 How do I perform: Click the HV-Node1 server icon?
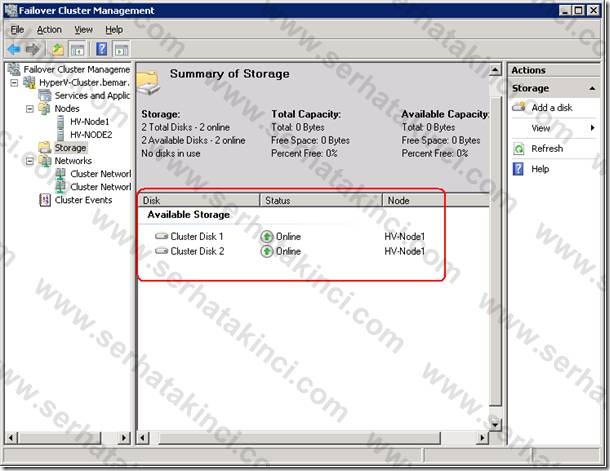(x=60, y=122)
